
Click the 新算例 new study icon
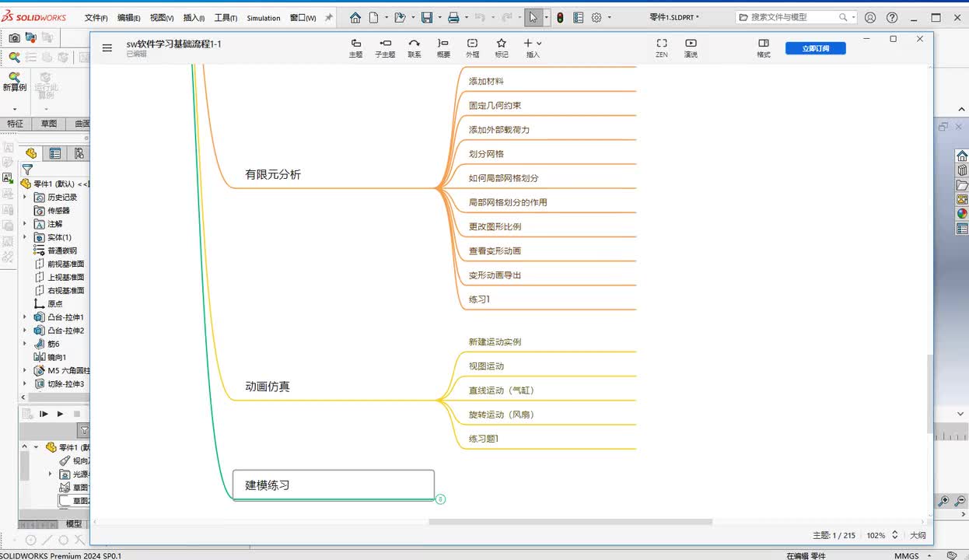14,82
